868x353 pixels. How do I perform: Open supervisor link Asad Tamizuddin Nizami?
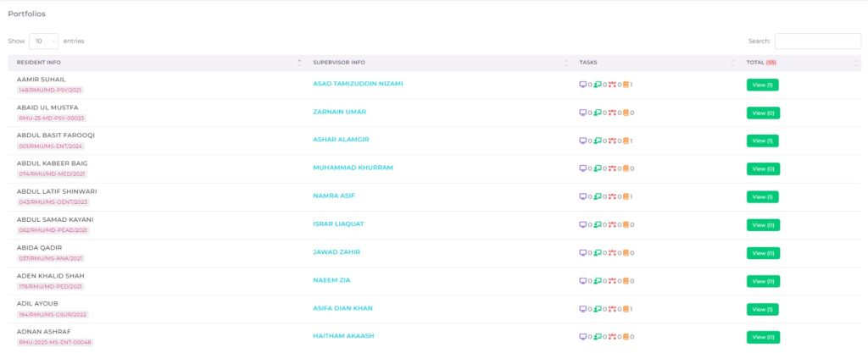click(358, 84)
